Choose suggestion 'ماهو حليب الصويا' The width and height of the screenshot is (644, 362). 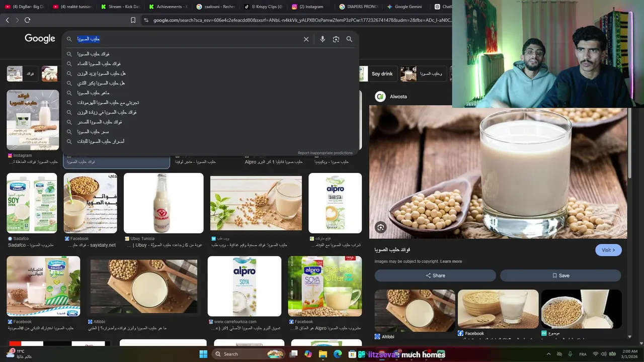pos(210,93)
